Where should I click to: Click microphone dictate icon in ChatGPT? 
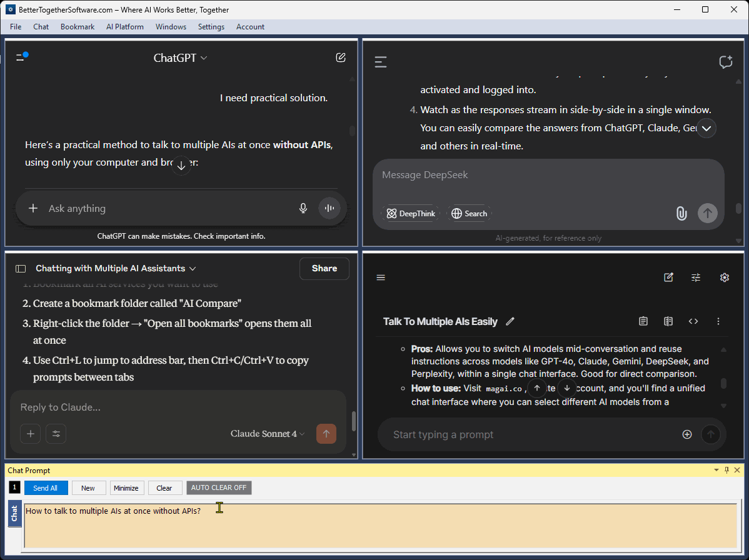[x=303, y=208]
